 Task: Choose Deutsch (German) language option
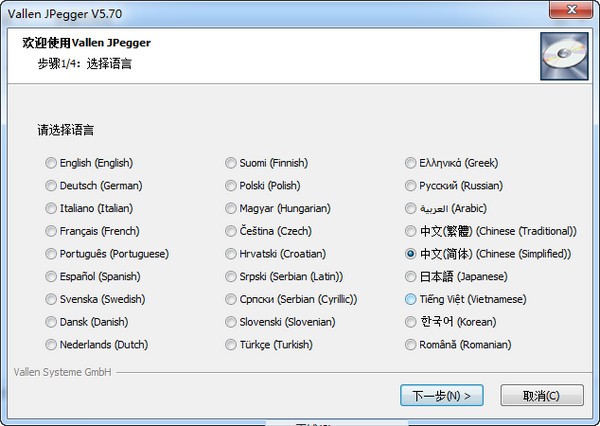point(52,186)
